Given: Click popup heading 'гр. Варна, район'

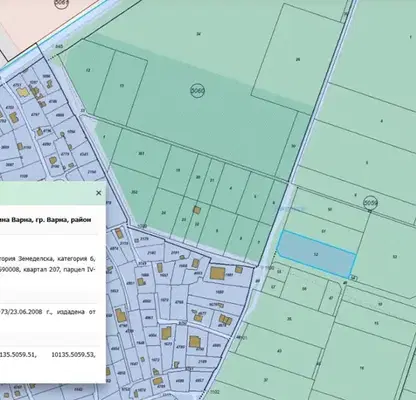Looking at the screenshot, I should (63, 220).
